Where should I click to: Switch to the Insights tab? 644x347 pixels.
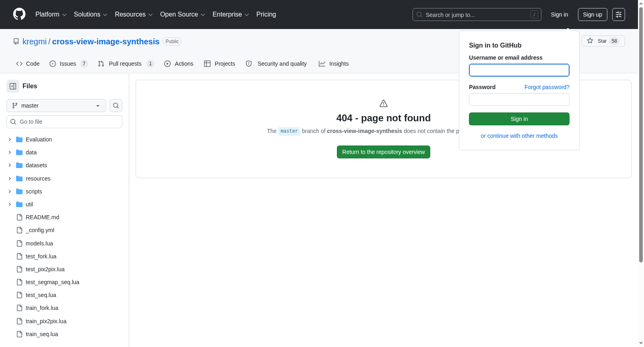tap(334, 64)
